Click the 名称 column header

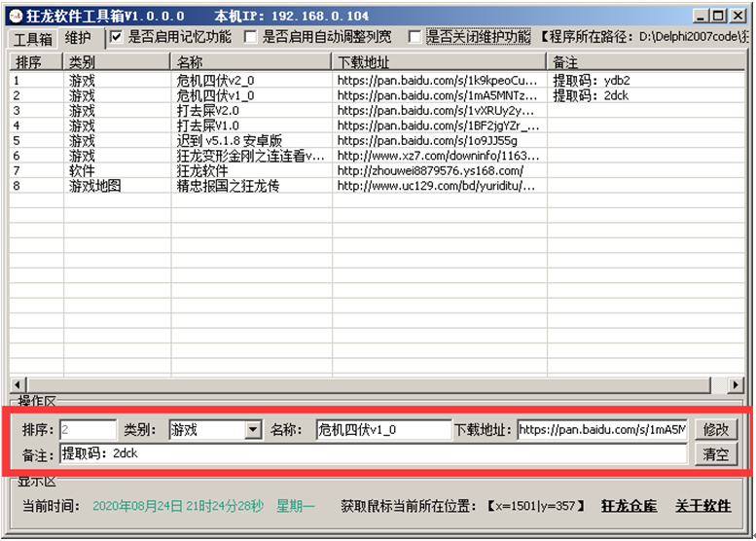coord(250,61)
